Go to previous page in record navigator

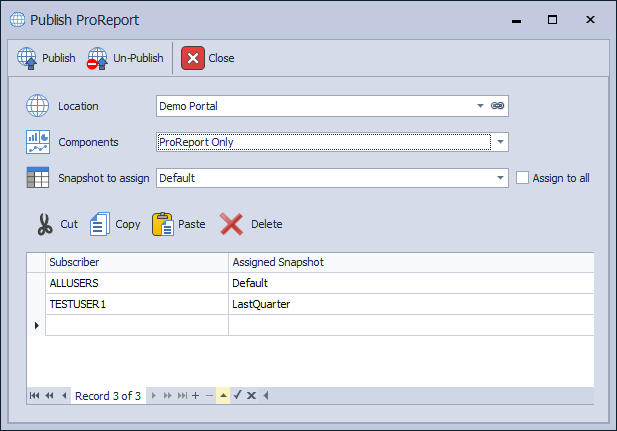[49, 396]
